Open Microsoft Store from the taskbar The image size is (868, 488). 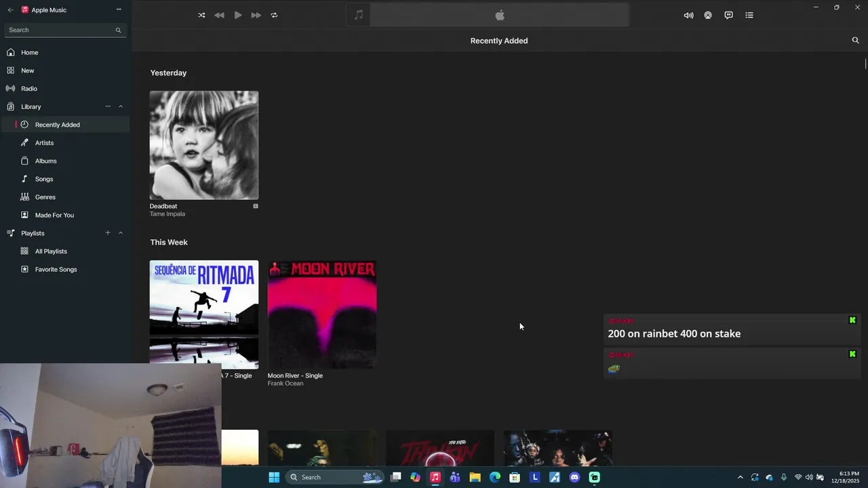pos(515,477)
